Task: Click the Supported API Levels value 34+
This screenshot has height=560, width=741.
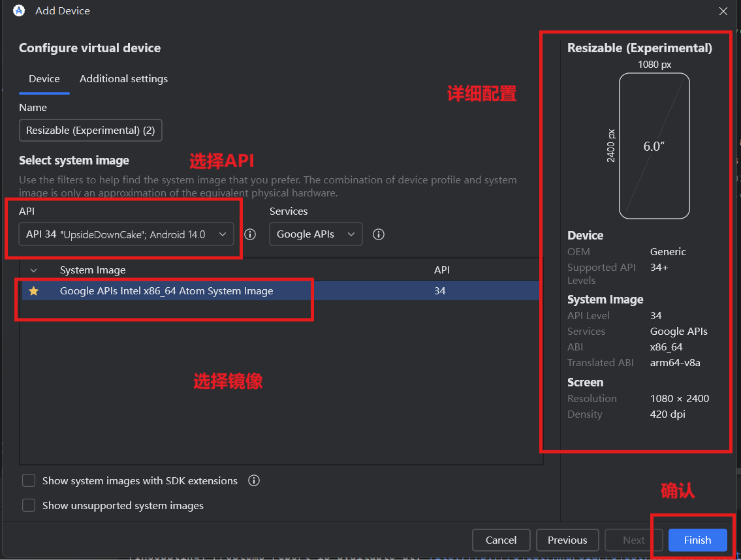Action: click(659, 268)
